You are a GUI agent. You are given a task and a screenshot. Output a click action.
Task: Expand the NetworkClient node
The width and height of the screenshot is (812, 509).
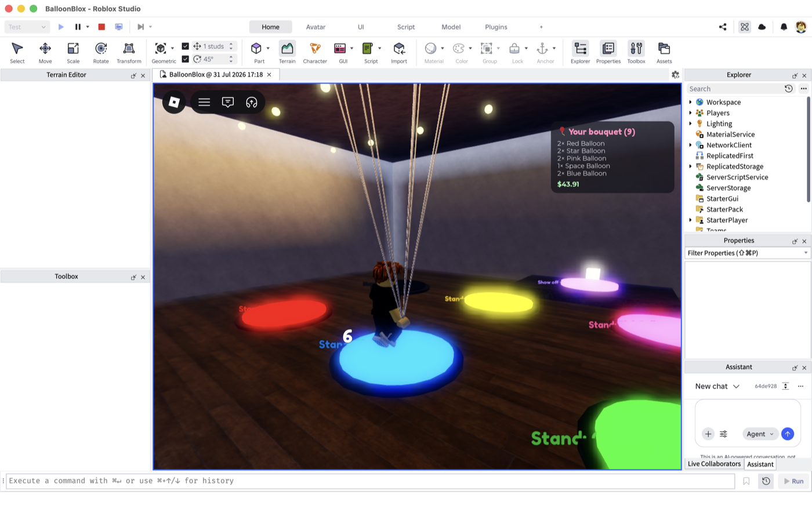tap(690, 145)
